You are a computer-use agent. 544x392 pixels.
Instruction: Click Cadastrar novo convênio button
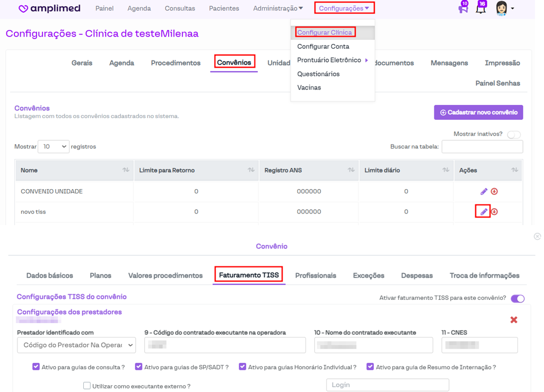pos(478,112)
